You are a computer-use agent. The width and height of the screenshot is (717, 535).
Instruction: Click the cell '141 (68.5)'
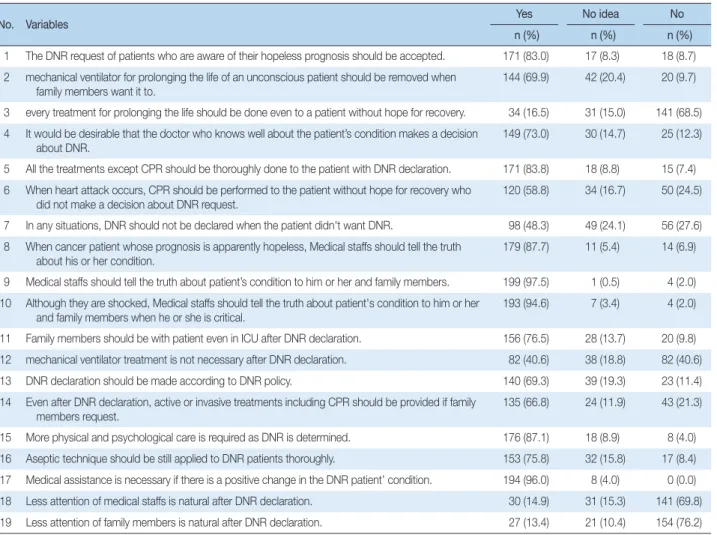click(x=679, y=112)
